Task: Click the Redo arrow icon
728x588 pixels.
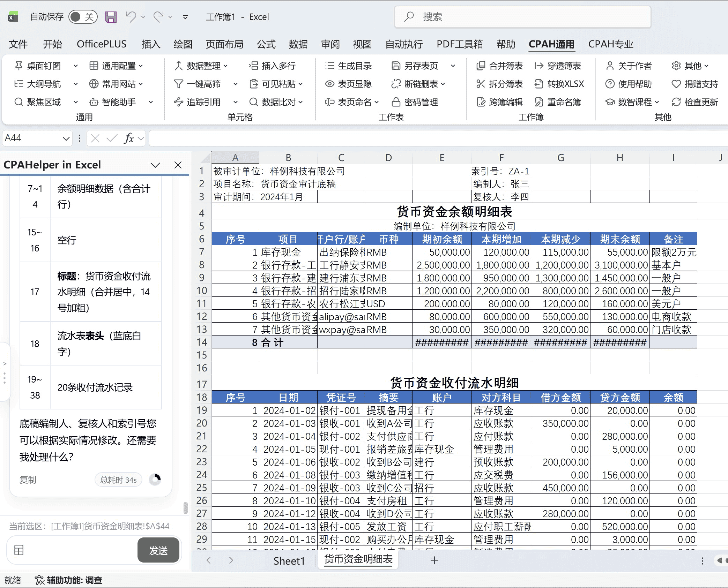Action: click(159, 16)
